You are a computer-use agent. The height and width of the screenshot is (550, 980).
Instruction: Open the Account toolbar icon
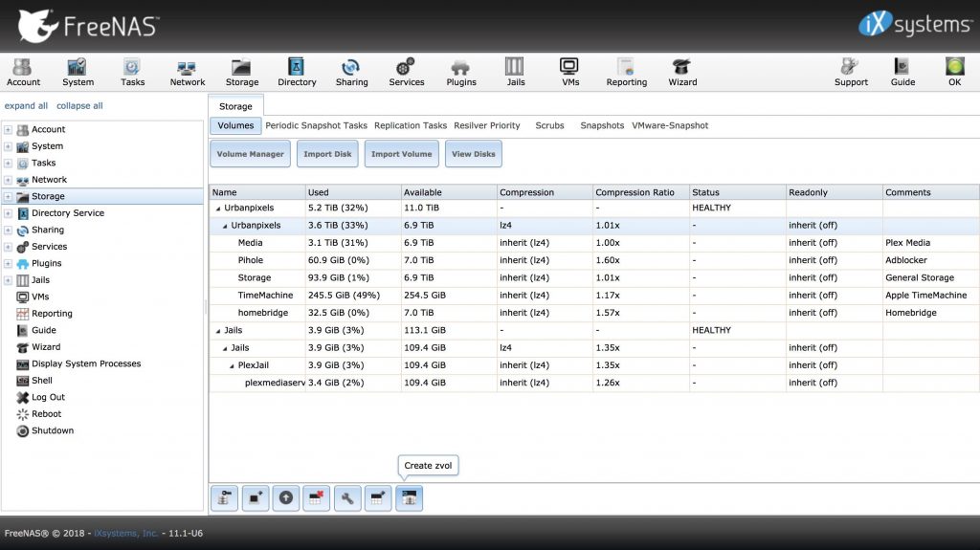(x=23, y=72)
